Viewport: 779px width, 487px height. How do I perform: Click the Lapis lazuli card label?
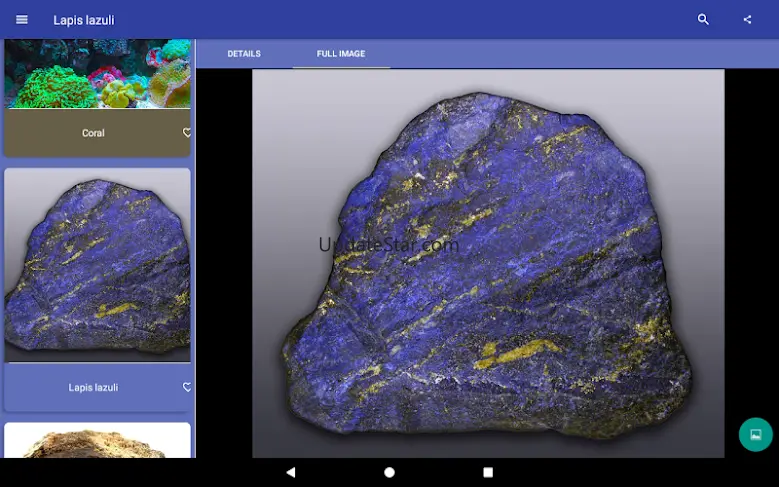tap(93, 387)
